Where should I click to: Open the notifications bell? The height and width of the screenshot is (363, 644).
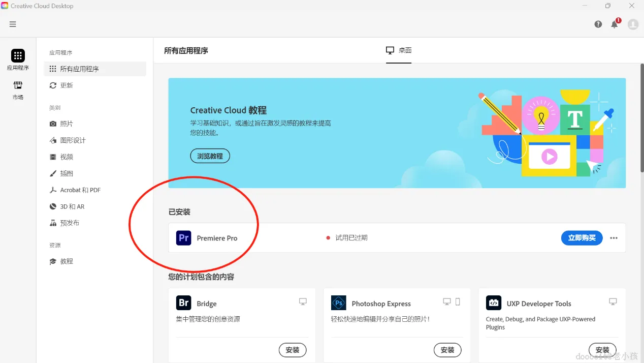(x=614, y=24)
